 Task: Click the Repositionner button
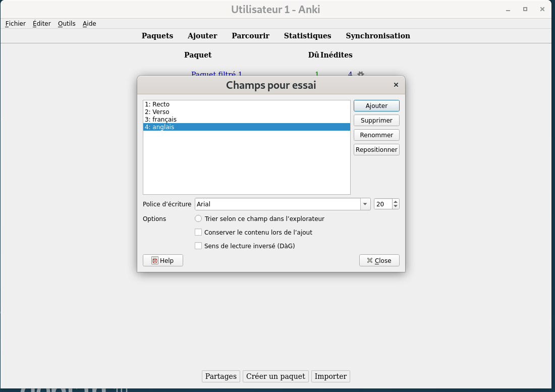(376, 150)
